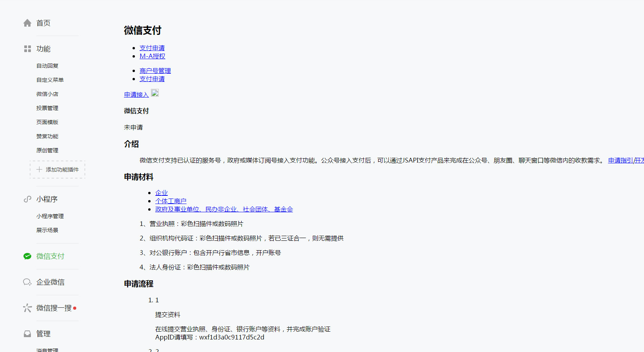Open 微信支付 in the sidebar

50,256
